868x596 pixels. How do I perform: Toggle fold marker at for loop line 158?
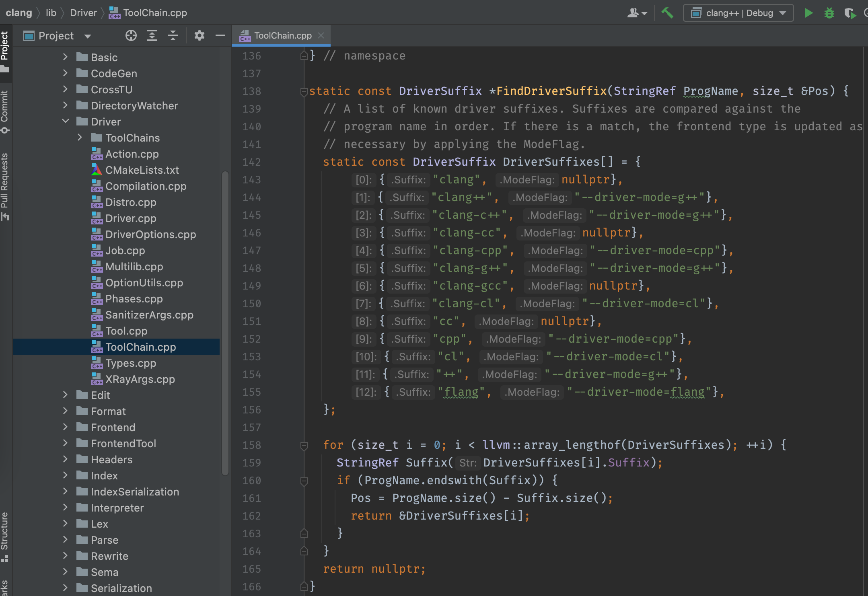[x=304, y=446]
